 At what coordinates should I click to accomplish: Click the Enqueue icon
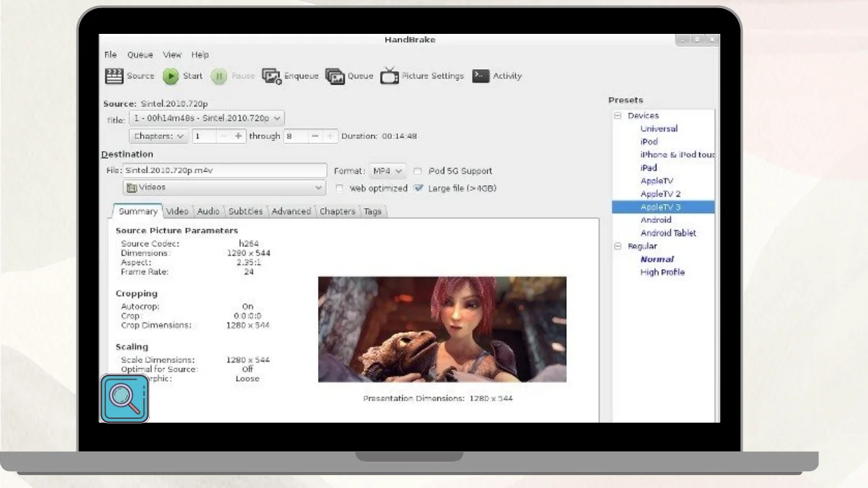coord(271,77)
